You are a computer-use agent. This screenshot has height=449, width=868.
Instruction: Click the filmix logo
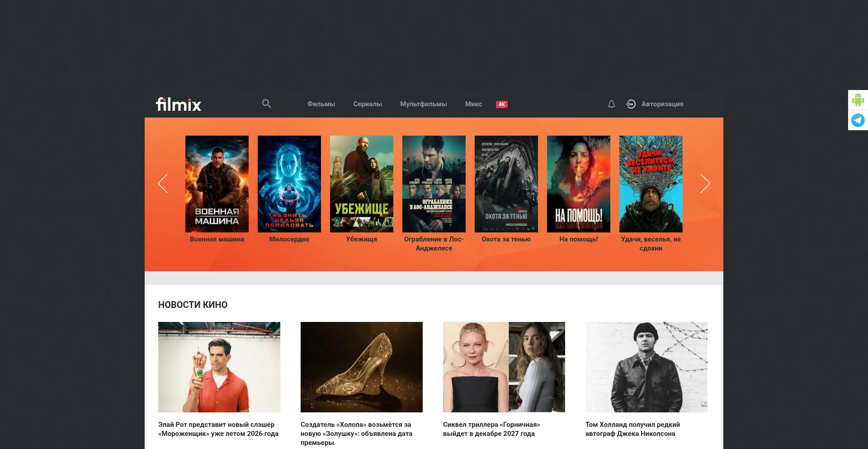pos(179,104)
